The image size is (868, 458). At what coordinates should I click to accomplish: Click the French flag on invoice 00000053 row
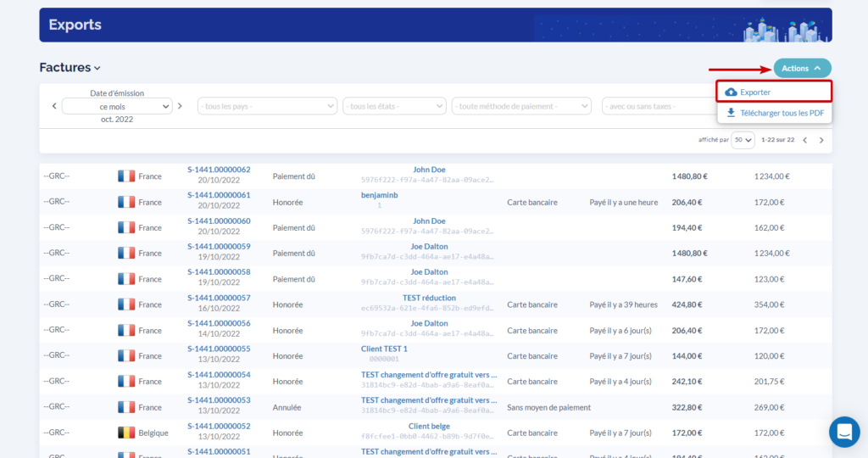pyautogui.click(x=126, y=407)
